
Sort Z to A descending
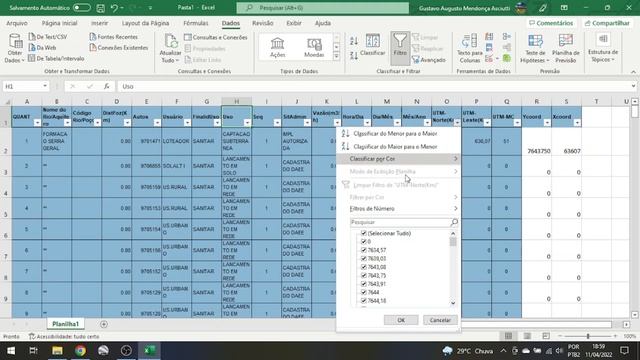(x=354, y=55)
